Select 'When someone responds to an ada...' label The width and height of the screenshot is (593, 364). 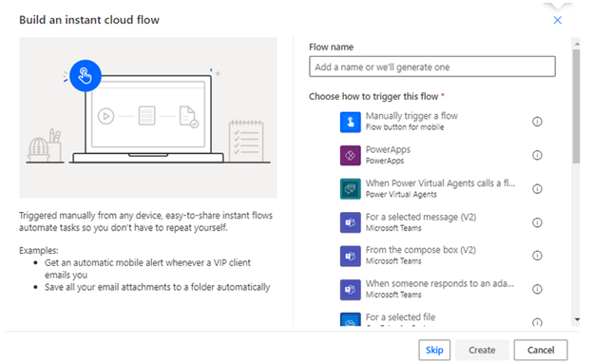coord(439,284)
